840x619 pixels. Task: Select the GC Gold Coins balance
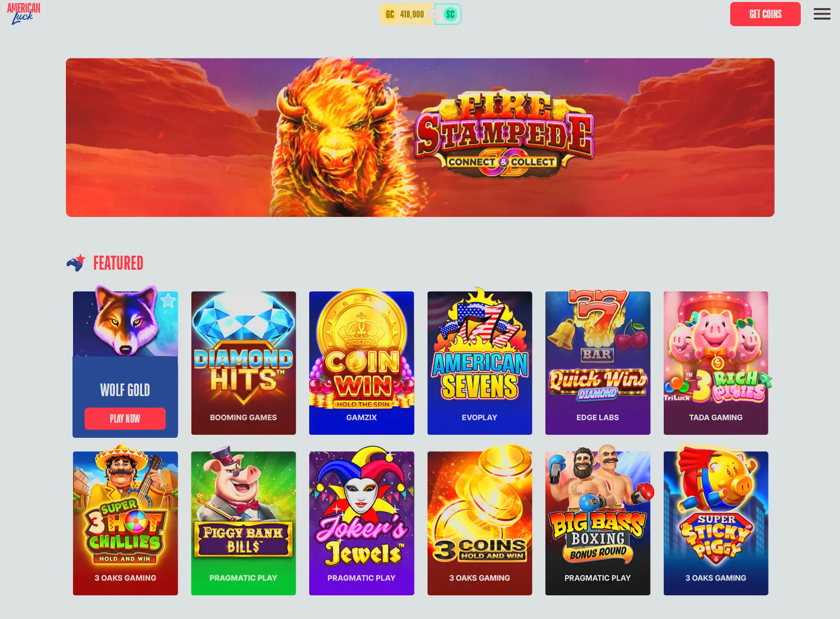point(405,14)
